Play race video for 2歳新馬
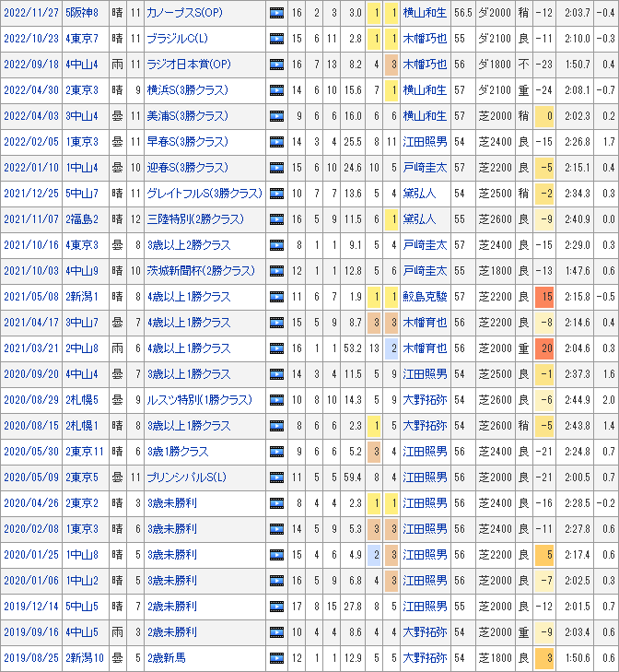 [276, 658]
